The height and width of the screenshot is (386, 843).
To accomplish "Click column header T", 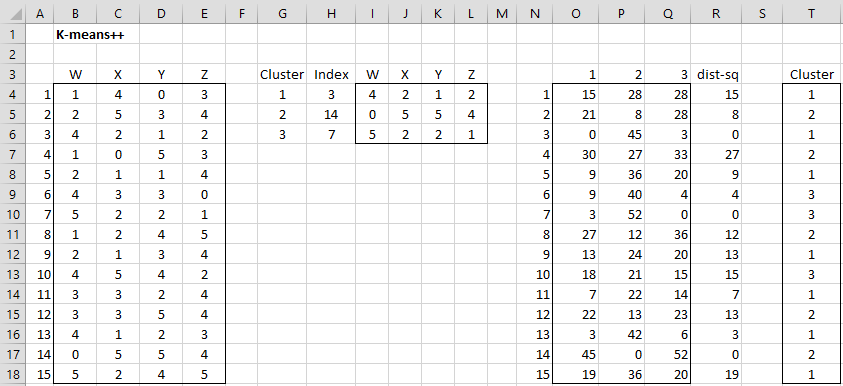I will pos(810,14).
